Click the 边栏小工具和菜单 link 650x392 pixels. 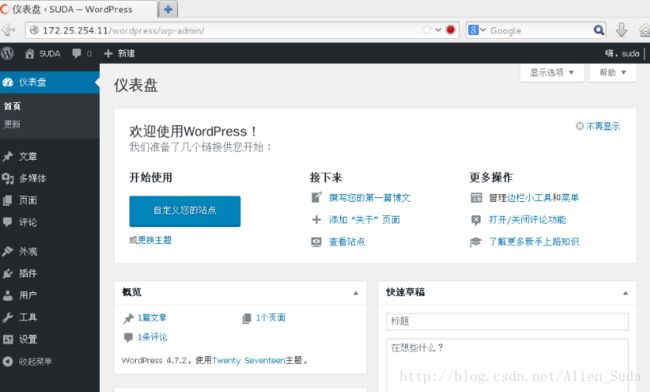click(543, 198)
